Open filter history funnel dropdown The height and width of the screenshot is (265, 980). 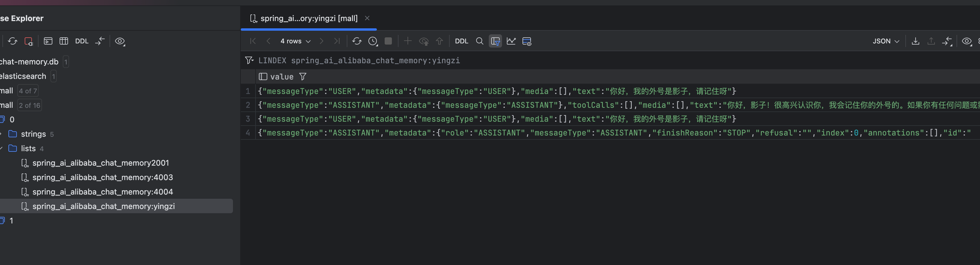[249, 60]
